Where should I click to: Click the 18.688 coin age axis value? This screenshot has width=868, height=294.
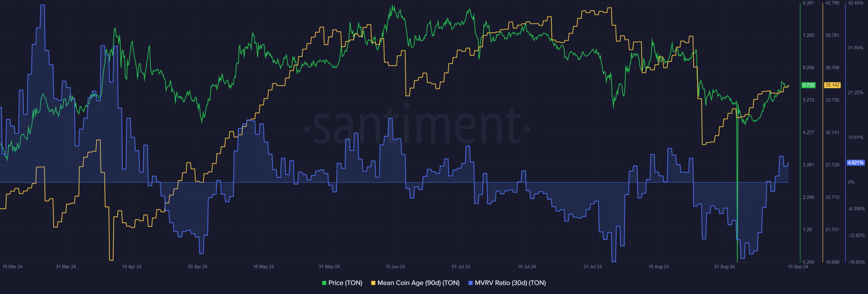832,262
